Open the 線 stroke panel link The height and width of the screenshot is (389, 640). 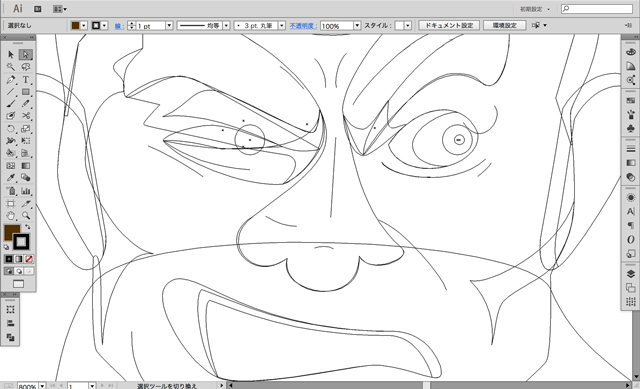[x=119, y=26]
